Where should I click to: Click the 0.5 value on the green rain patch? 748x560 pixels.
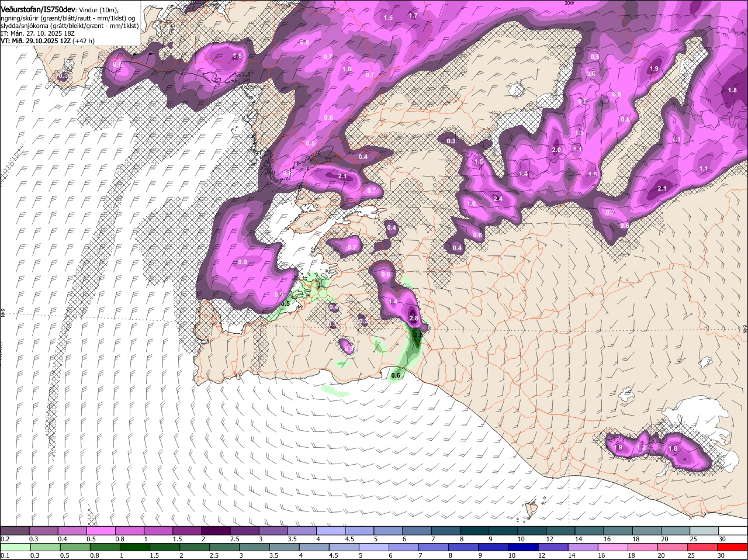(x=285, y=303)
